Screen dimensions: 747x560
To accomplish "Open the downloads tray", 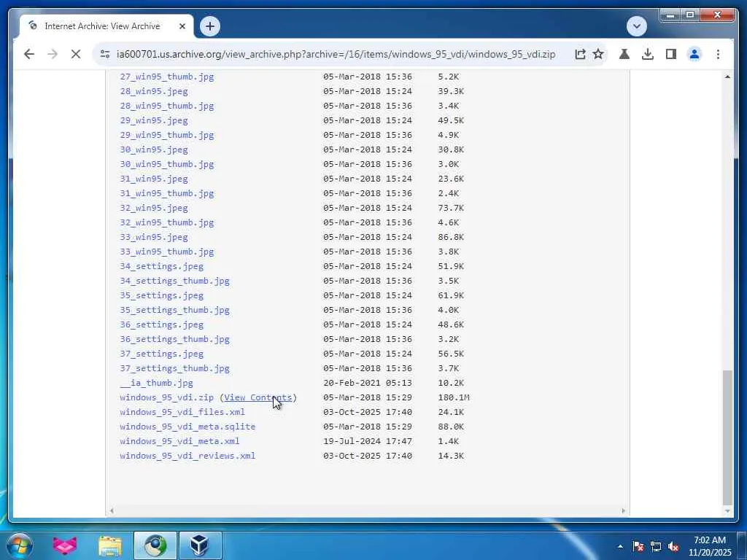I will [x=648, y=54].
